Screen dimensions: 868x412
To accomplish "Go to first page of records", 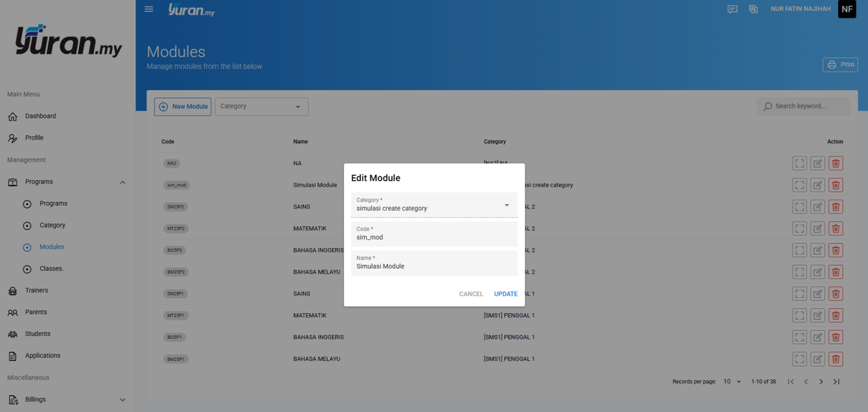I will [790, 382].
